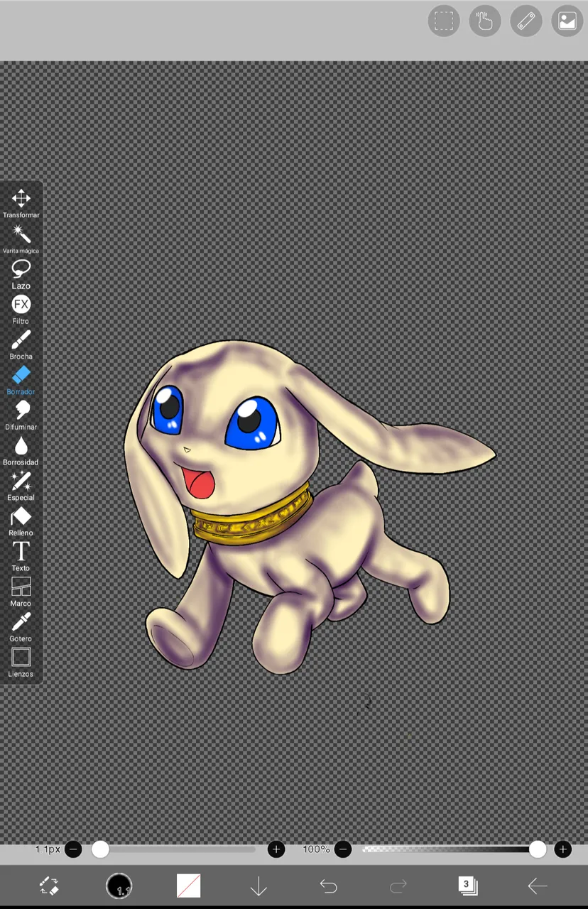Open the material image icon at top
588x909 pixels.
point(567,21)
